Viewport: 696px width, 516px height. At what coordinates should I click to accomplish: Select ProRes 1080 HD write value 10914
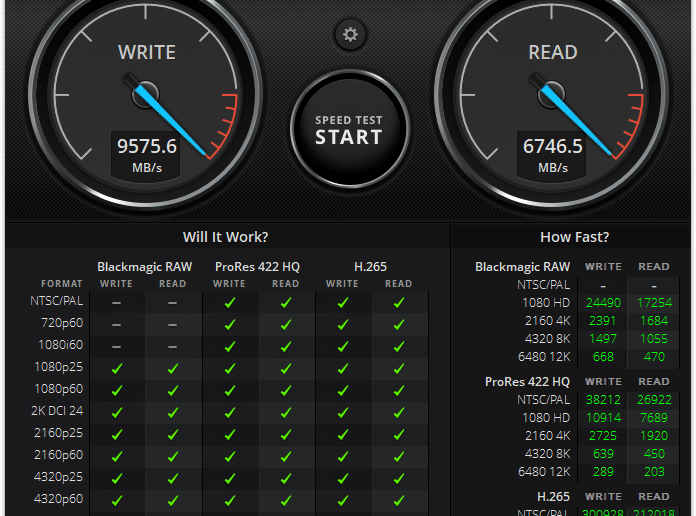603,418
